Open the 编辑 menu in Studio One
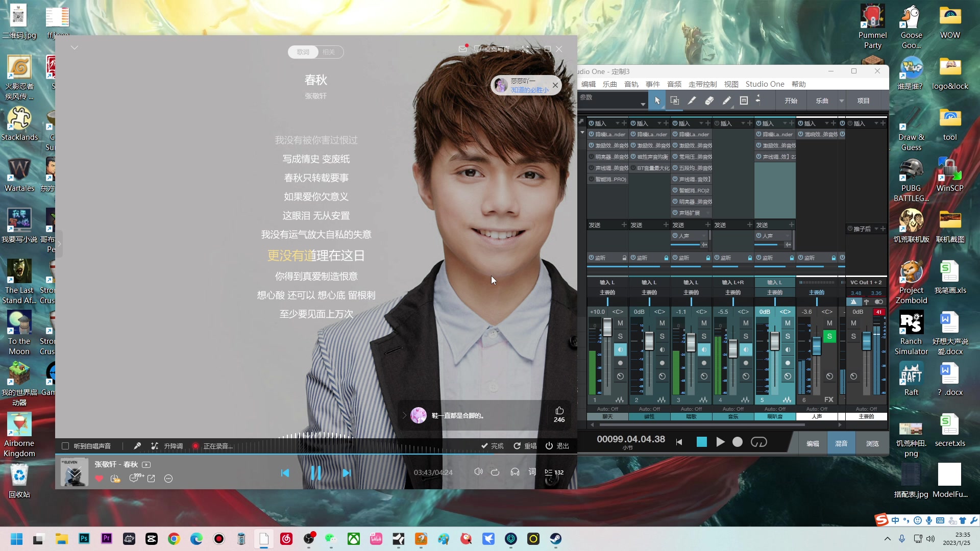The width and height of the screenshot is (980, 551). pos(589,84)
